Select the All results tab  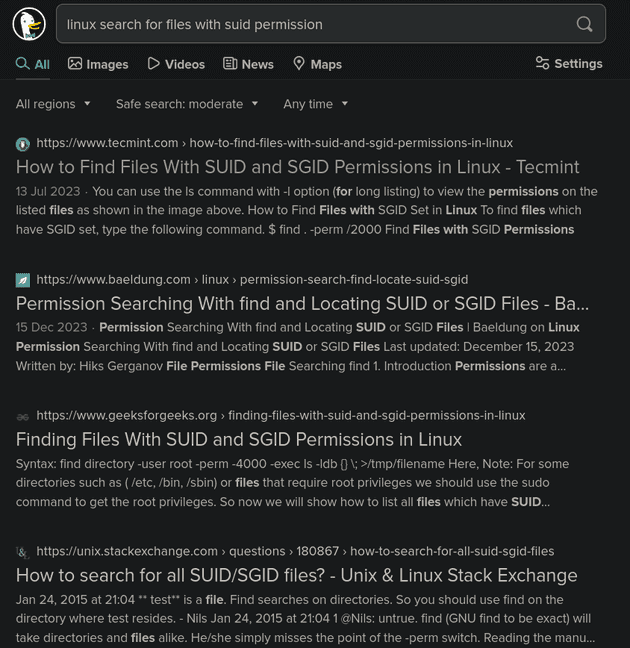33,64
